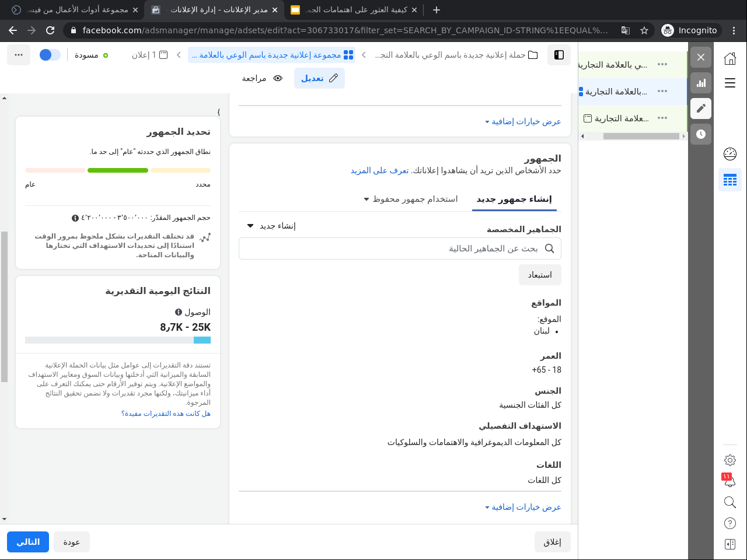Click the browser translate page icon
The image size is (747, 560).
(626, 30)
